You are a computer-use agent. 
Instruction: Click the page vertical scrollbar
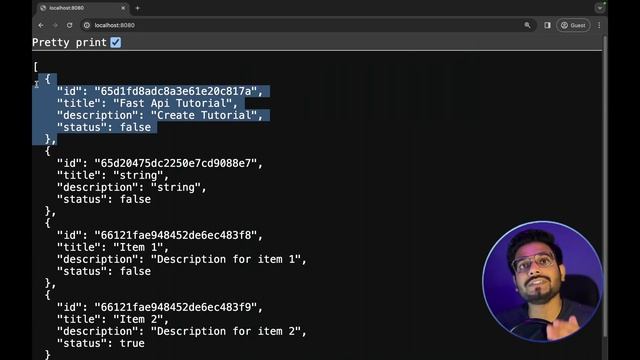[605, 186]
